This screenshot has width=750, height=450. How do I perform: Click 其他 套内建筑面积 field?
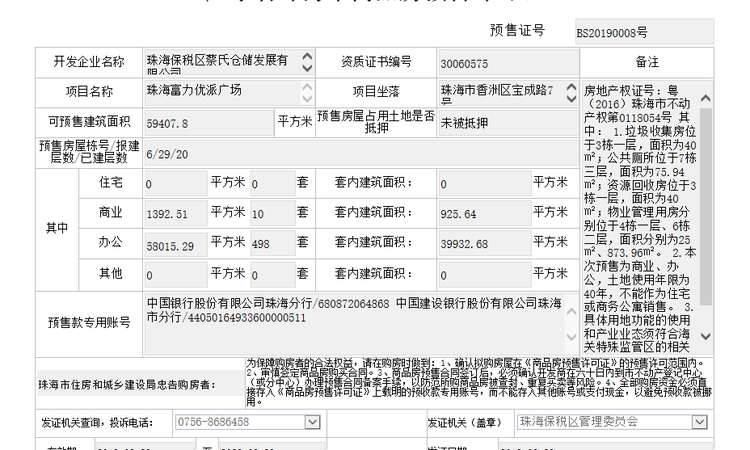484,275
